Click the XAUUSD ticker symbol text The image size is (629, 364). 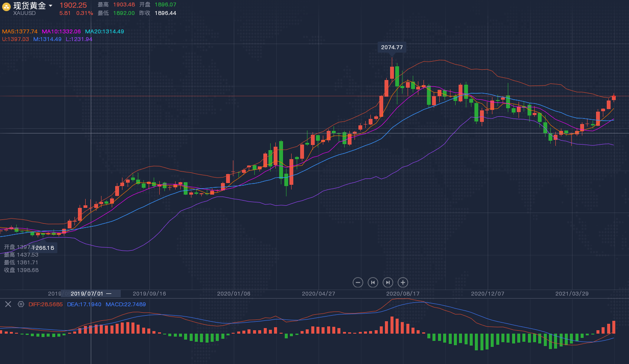coord(24,13)
